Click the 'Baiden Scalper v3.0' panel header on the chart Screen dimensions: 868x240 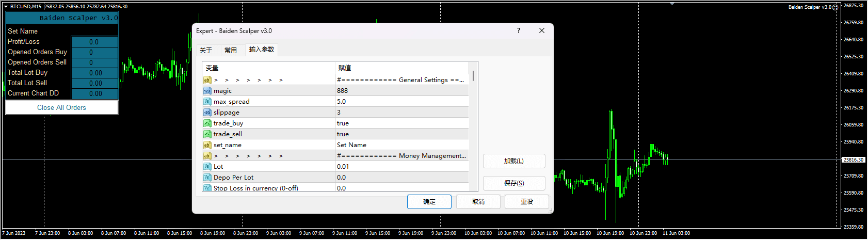pyautogui.click(x=62, y=18)
